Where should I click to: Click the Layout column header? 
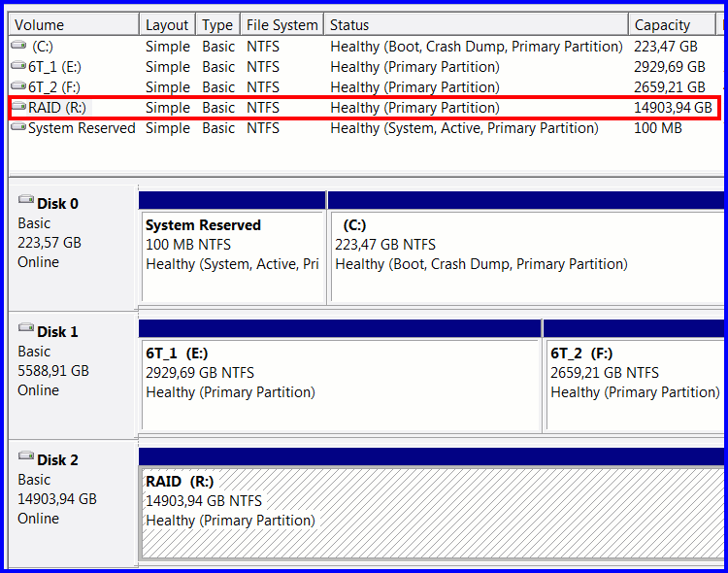pyautogui.click(x=168, y=24)
